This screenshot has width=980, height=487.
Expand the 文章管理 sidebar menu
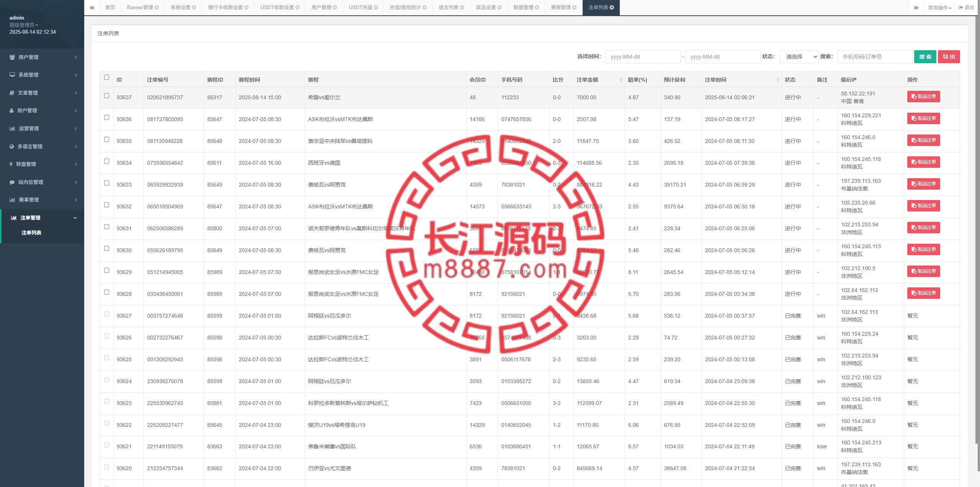click(x=42, y=93)
